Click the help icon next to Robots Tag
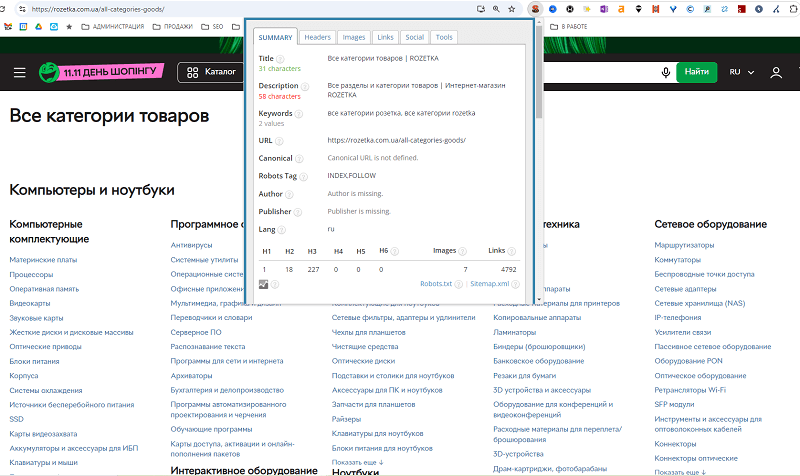This screenshot has width=800, height=476. click(303, 177)
